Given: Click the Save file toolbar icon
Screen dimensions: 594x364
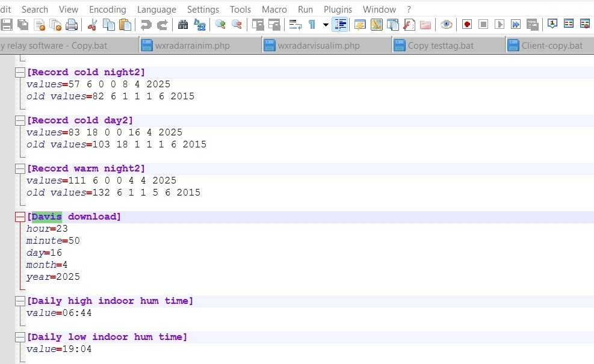Looking at the screenshot, I should [x=7, y=25].
